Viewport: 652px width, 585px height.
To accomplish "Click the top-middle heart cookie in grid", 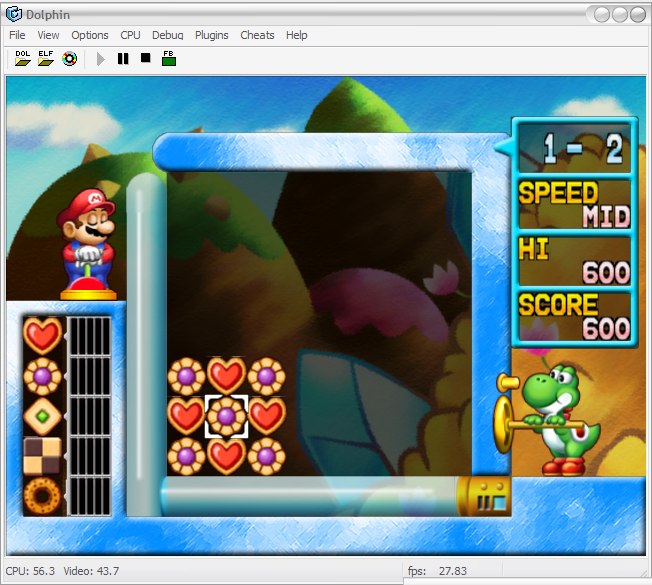I will click(226, 375).
